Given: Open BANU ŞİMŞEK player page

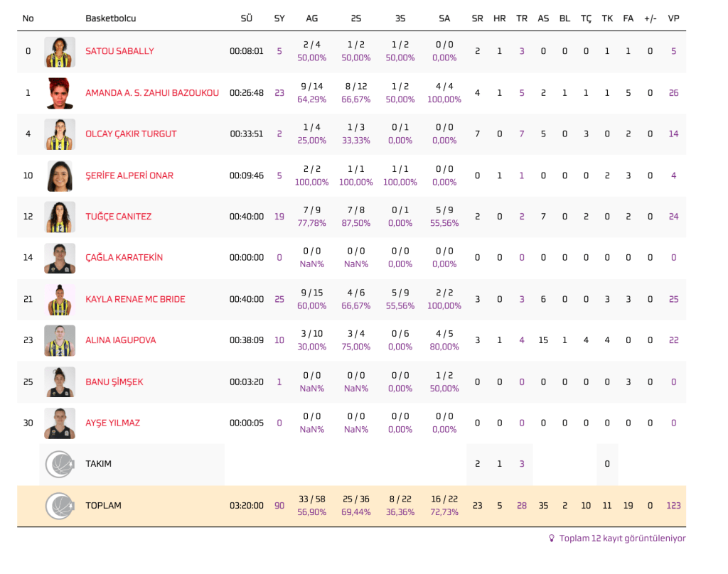Looking at the screenshot, I should 114,382.
